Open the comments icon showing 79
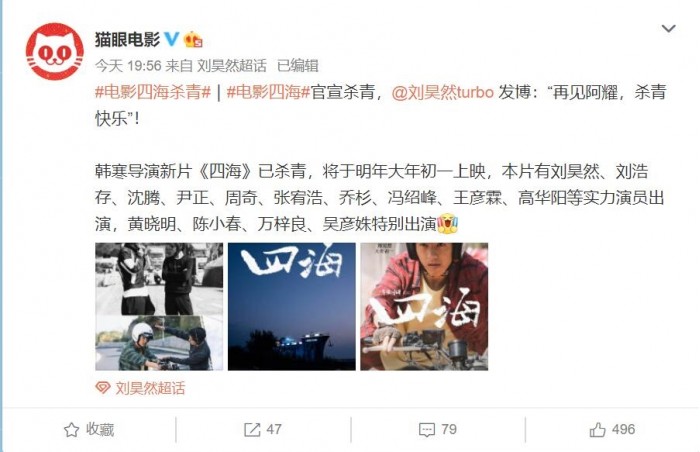 point(427,430)
